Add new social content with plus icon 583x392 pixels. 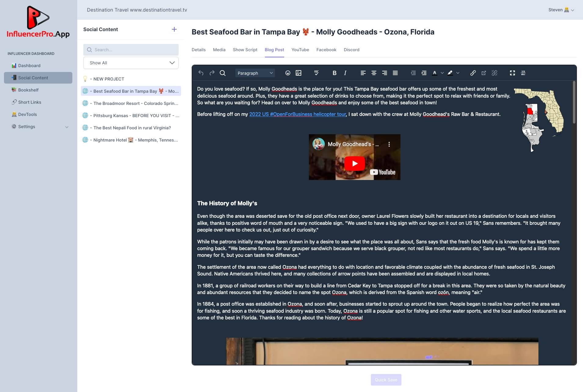174,29
